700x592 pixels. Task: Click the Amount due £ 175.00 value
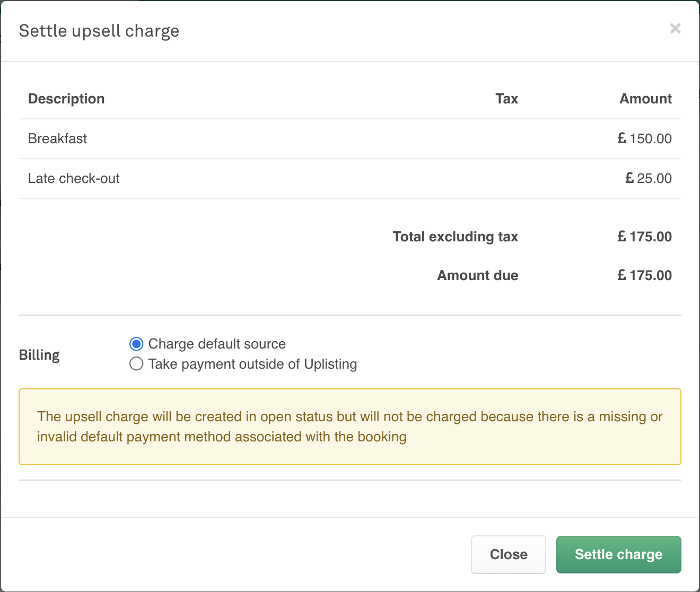644,276
